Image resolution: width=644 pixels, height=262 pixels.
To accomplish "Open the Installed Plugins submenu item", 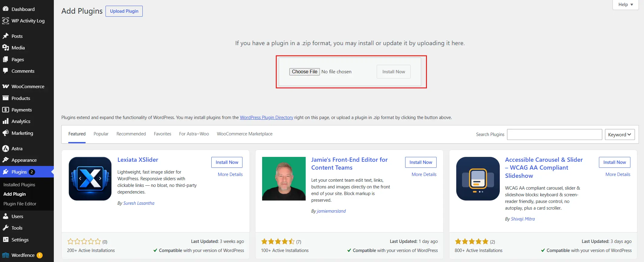I will pos(19,185).
